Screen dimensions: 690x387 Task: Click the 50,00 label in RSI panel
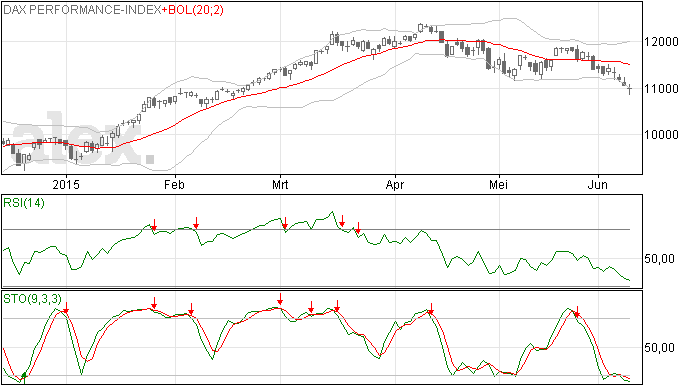(x=659, y=258)
